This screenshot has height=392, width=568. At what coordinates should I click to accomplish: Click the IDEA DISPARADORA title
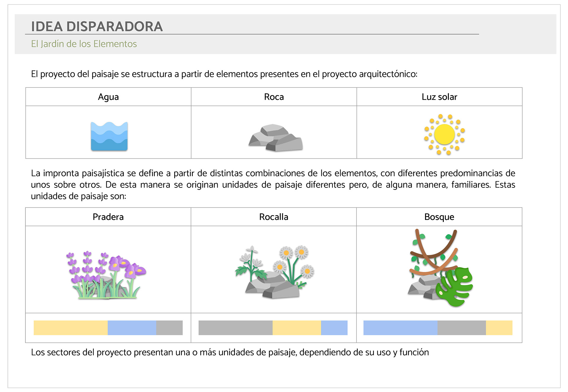[97, 27]
